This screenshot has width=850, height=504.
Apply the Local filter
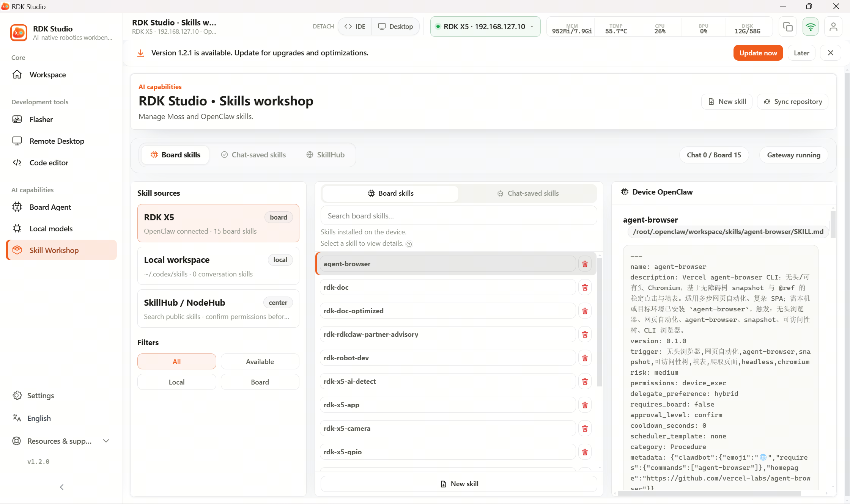176,382
